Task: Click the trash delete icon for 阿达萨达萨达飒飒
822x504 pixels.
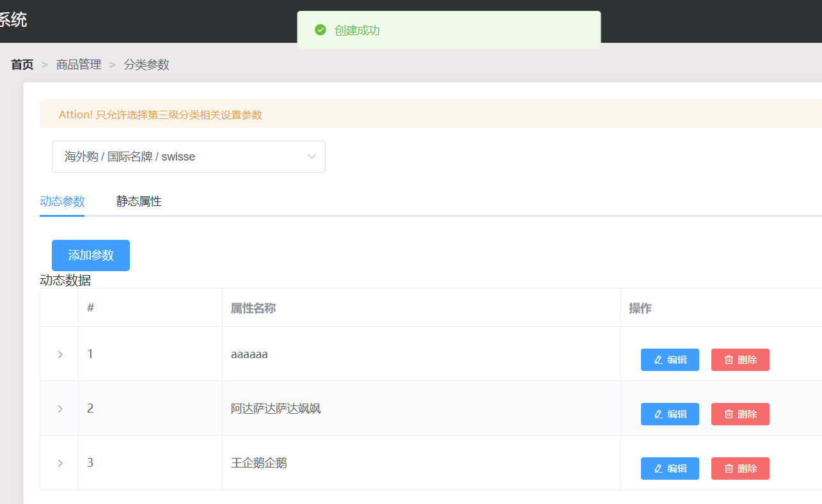Action: click(728, 414)
